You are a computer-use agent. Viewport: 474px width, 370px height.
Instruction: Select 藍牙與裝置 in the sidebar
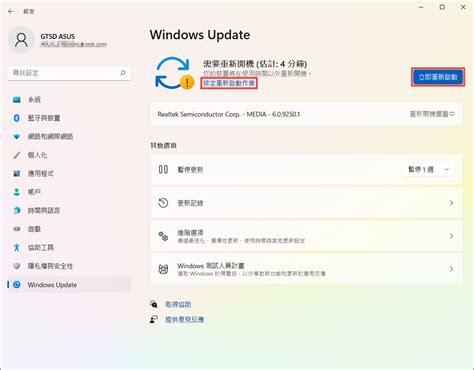(69, 118)
